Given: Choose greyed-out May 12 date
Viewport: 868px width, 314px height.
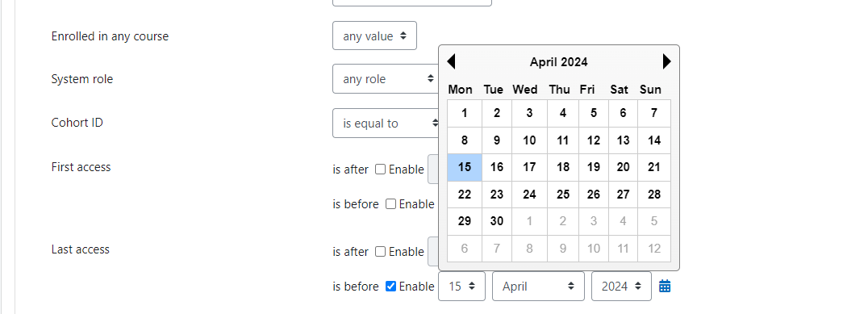Looking at the screenshot, I should (x=654, y=248).
